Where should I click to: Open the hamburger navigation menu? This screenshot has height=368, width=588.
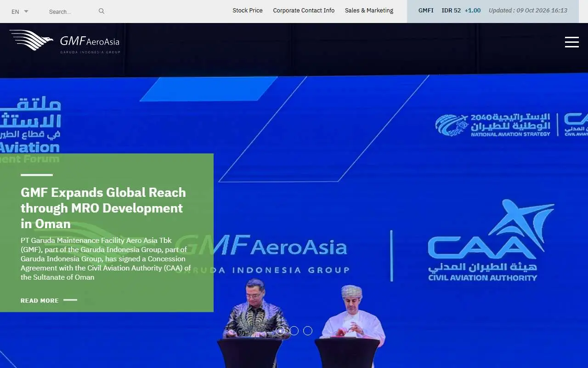(571, 42)
